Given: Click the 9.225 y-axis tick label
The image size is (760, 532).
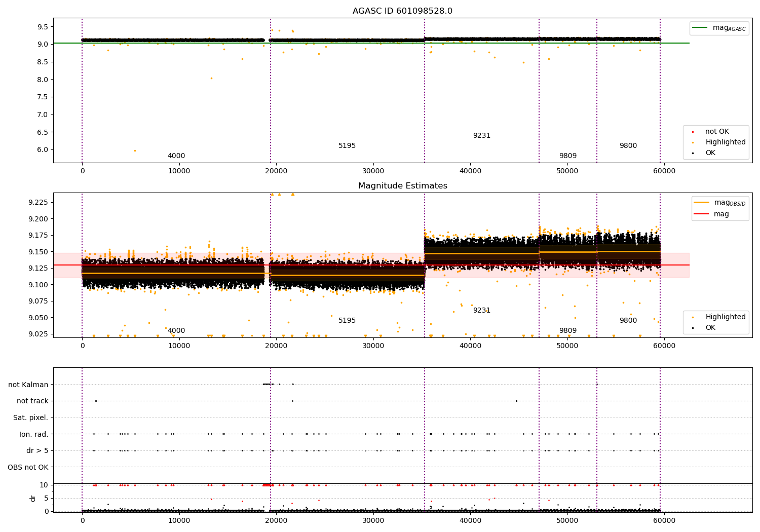Looking at the screenshot, I should pos(39,203).
